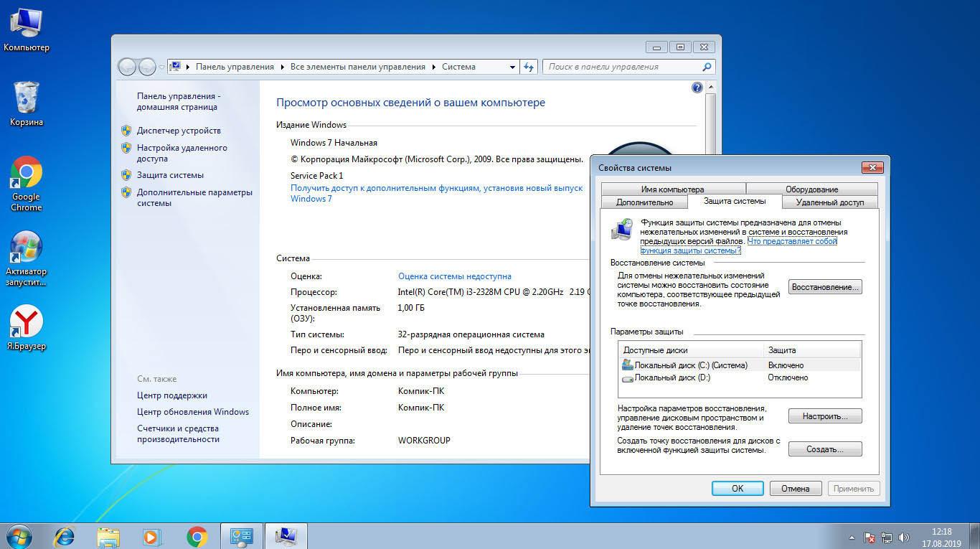The width and height of the screenshot is (980, 549).
Task: Open Центр обновления Windows link
Action: point(193,412)
